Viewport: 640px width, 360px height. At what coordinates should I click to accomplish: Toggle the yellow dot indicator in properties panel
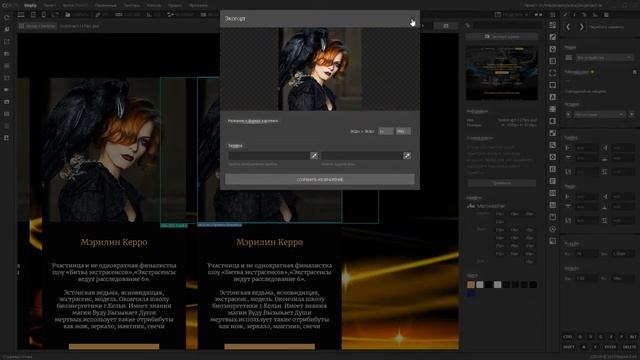click(x=592, y=72)
